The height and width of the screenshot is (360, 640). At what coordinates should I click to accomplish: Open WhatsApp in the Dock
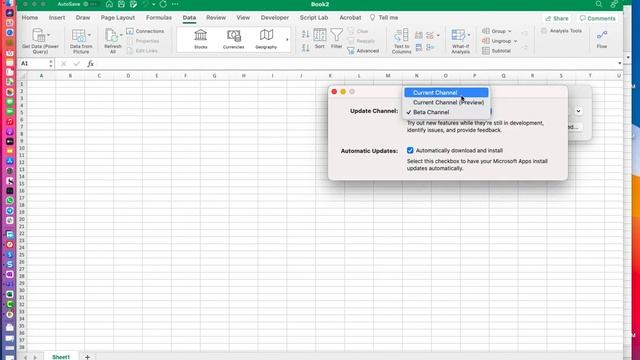(x=9, y=200)
